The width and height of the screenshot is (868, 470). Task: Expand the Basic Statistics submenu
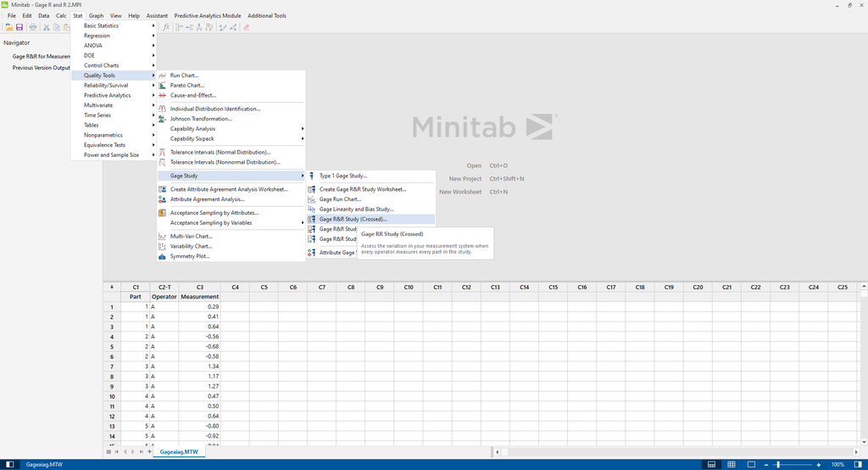(114, 25)
